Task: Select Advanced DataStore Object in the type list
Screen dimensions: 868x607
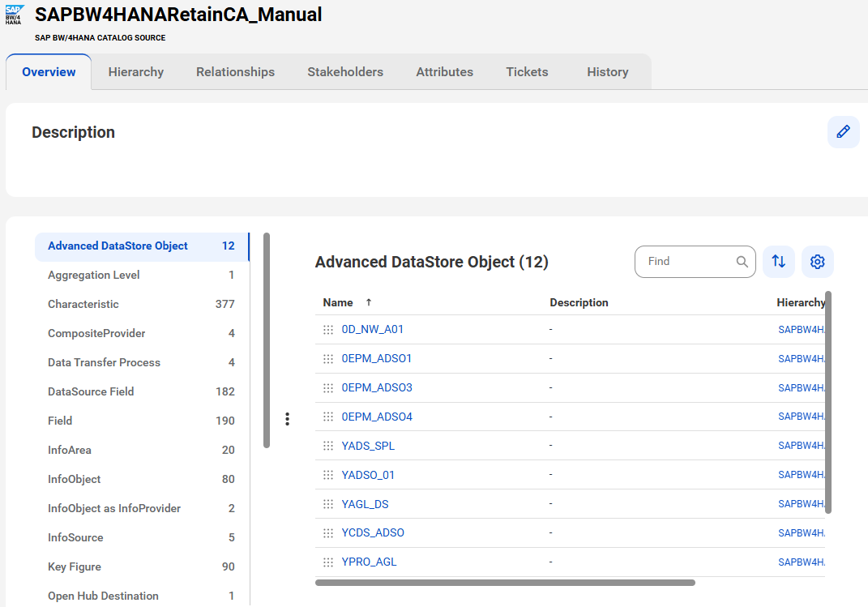Action: click(142, 246)
